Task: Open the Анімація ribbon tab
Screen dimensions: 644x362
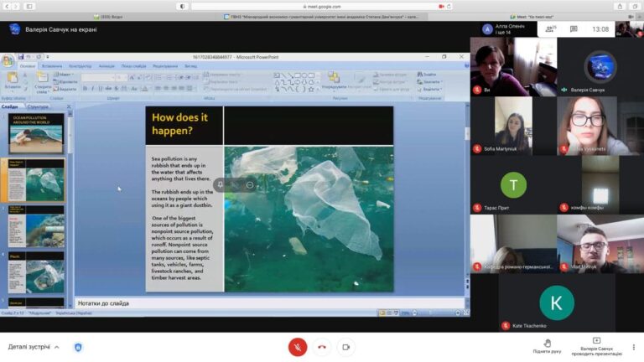Action: 106,66
